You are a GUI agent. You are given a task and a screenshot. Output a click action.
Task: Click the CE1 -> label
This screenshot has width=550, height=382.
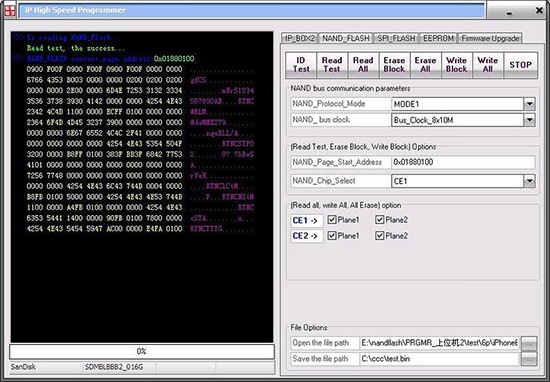307,221
